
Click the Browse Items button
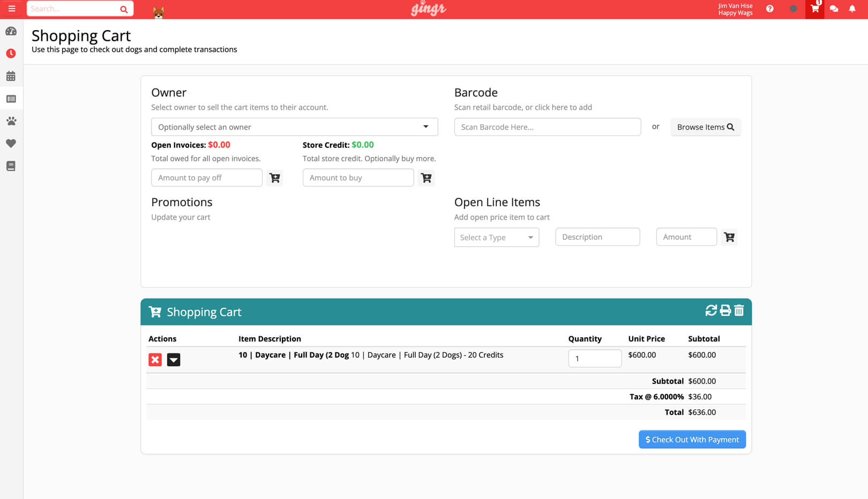[x=705, y=127]
